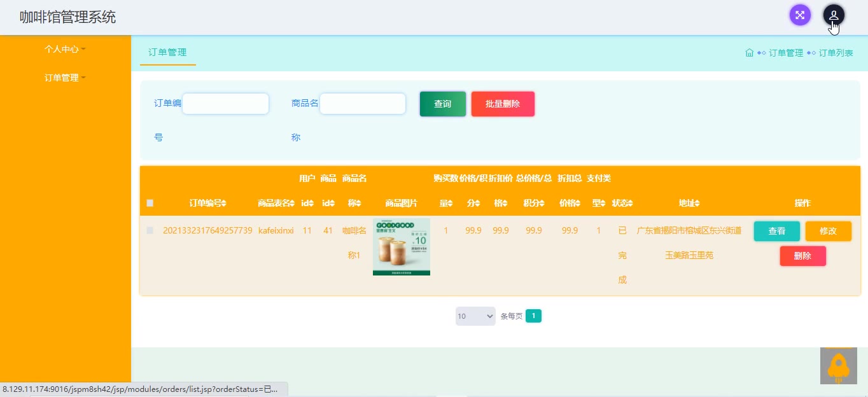Expand the 个人中心 sidebar menu
Screen dimensions: 868x397
tap(65, 49)
